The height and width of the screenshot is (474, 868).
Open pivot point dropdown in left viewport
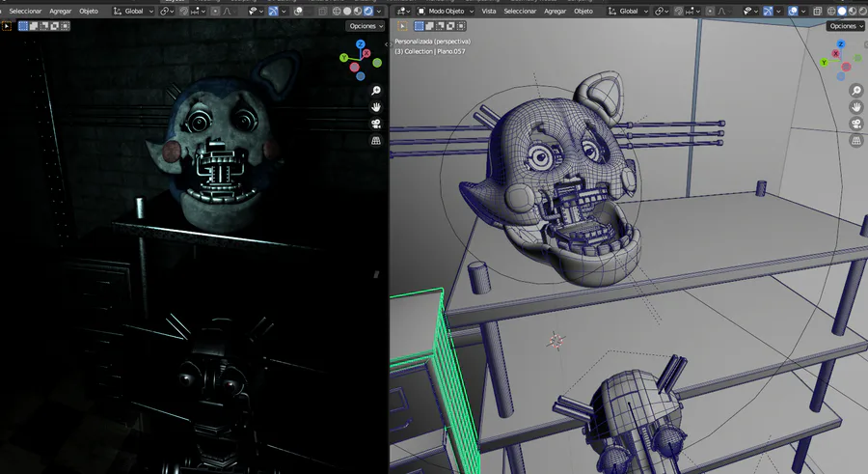click(x=167, y=11)
